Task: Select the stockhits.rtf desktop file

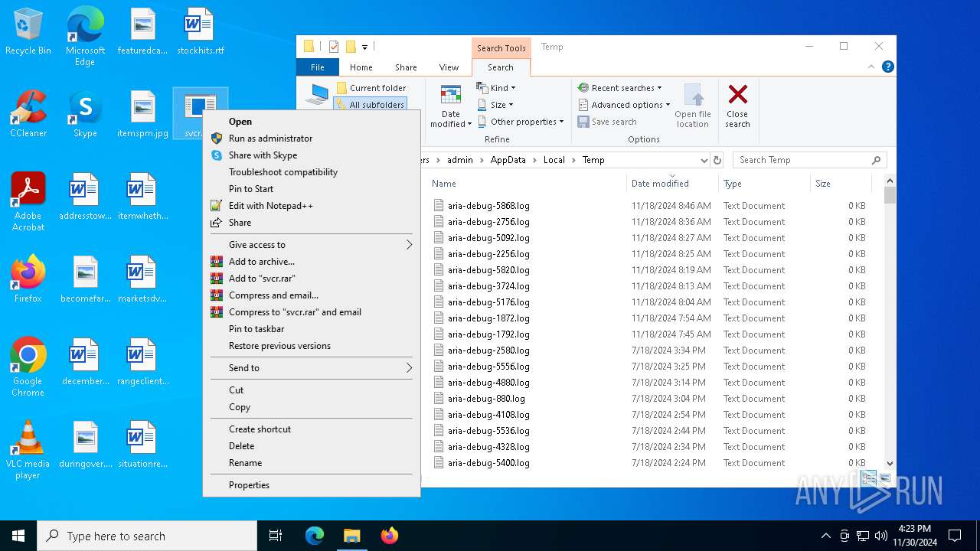Action: tap(201, 32)
